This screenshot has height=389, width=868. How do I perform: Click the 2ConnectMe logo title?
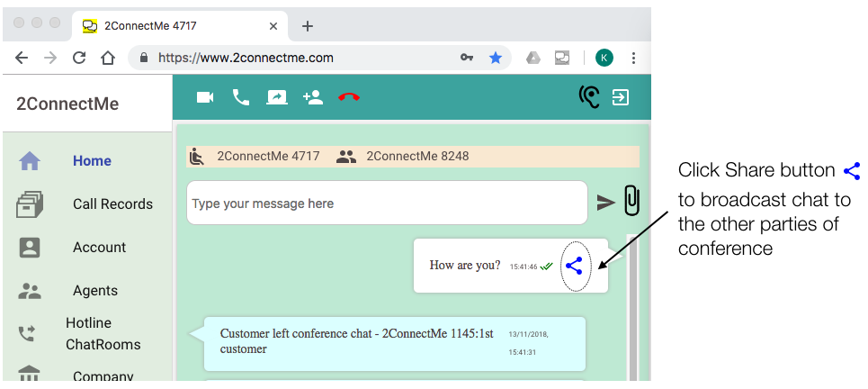point(67,104)
